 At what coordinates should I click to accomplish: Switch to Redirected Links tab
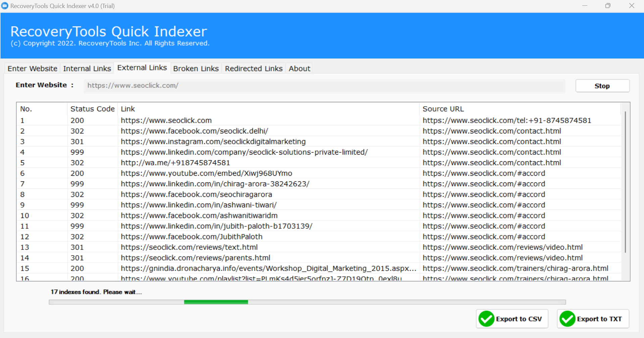click(x=254, y=68)
